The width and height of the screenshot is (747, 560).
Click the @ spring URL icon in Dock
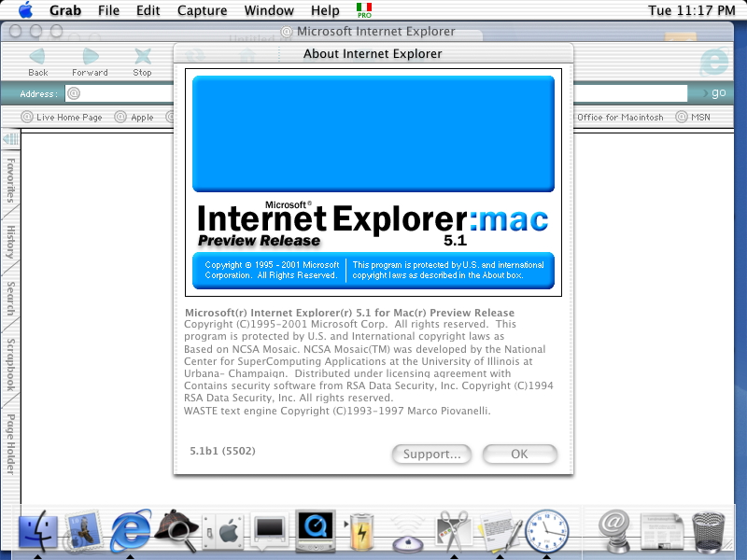point(614,531)
